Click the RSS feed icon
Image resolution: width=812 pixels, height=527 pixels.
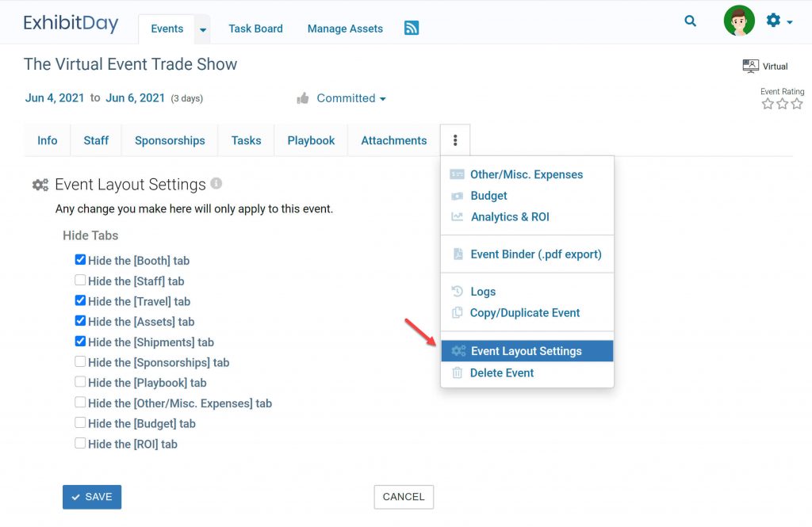(x=412, y=29)
